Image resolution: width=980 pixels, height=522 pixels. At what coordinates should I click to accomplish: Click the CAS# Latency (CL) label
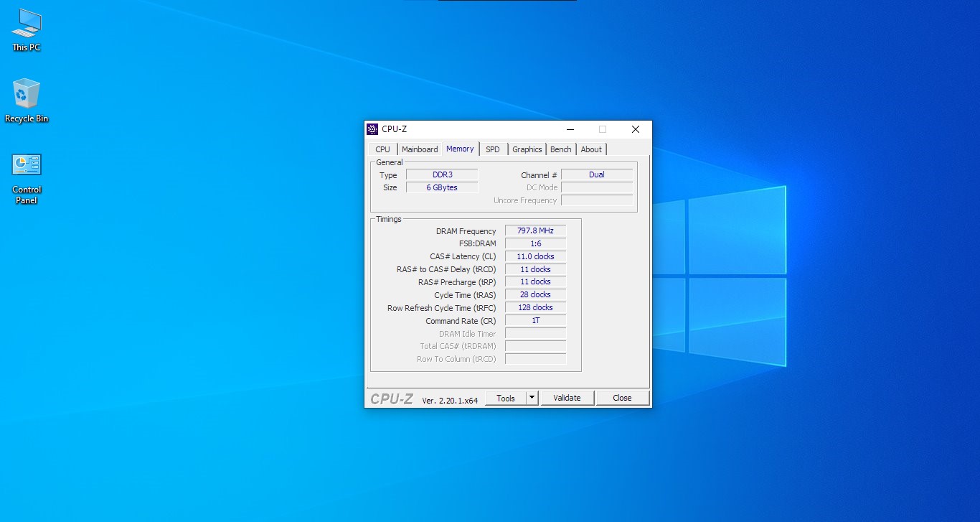point(463,256)
